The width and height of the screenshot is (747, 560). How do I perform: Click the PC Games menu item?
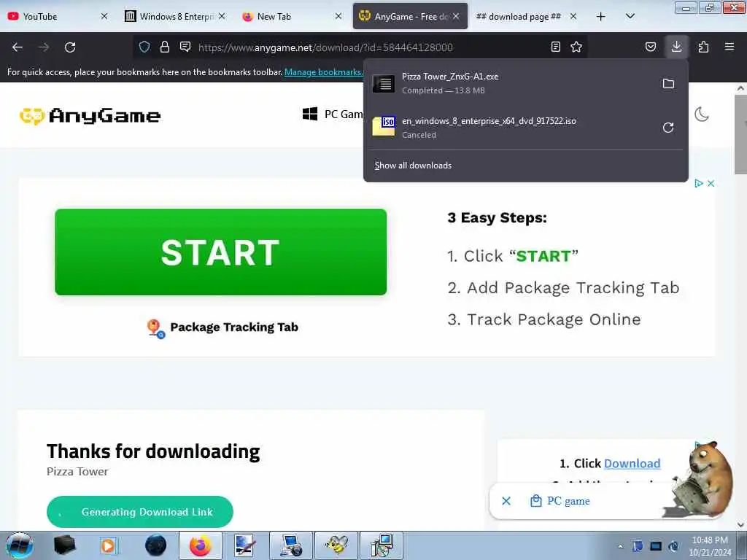coord(333,114)
